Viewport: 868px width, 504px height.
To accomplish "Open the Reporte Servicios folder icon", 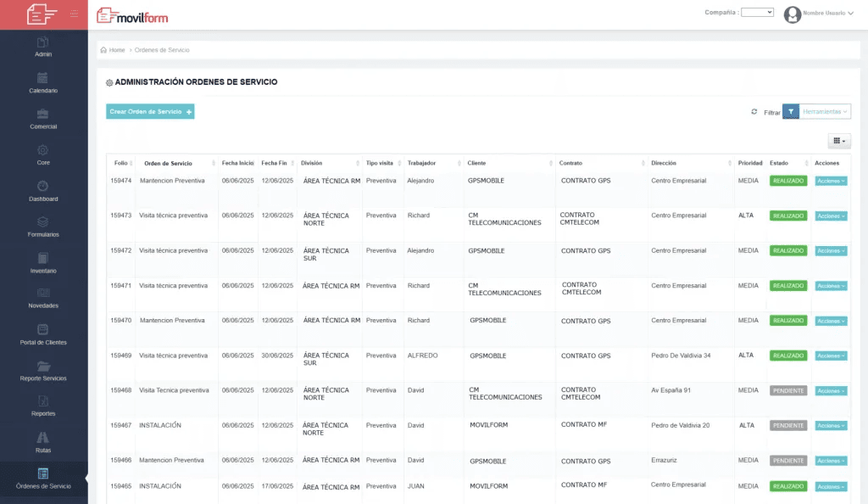I will 43,366.
